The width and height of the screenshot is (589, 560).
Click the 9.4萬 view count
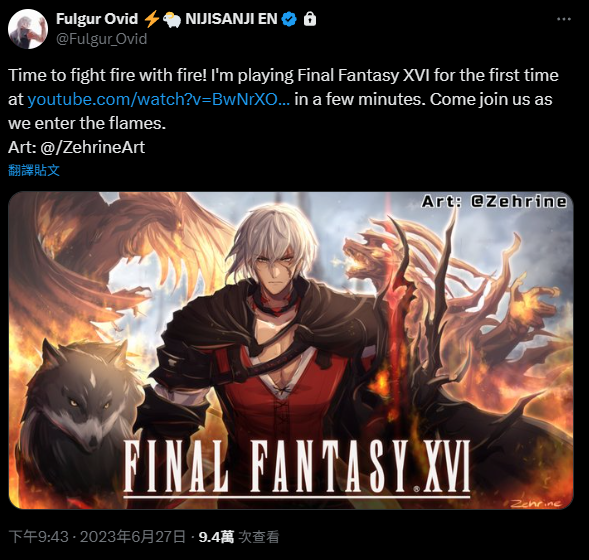click(x=216, y=537)
